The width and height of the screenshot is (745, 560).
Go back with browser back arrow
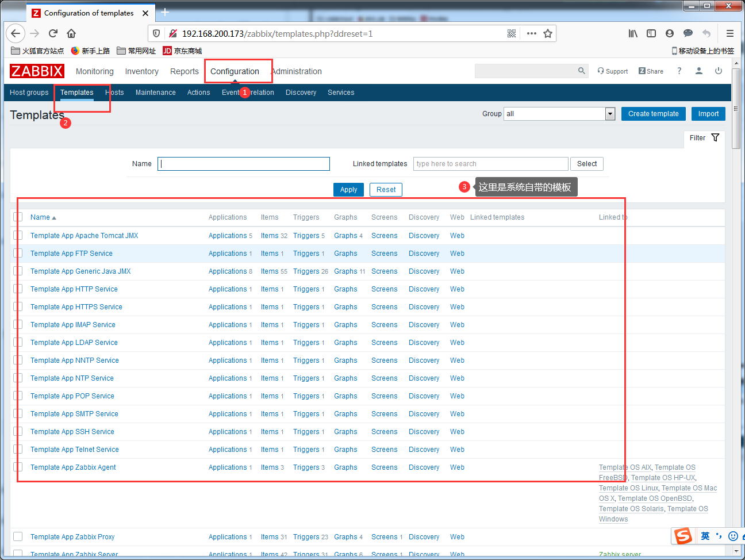(x=16, y=33)
